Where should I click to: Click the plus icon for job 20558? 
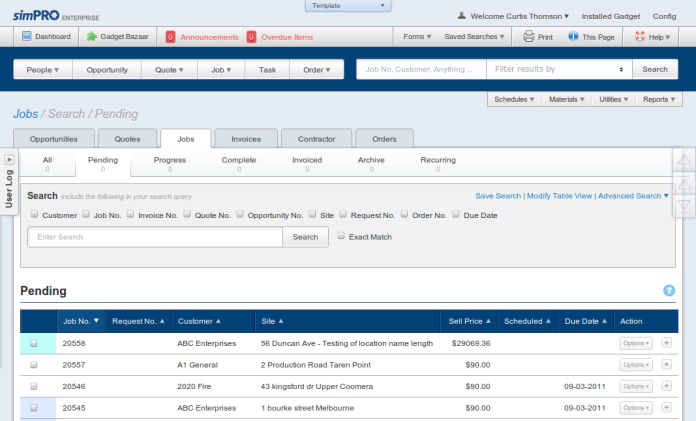[667, 343]
